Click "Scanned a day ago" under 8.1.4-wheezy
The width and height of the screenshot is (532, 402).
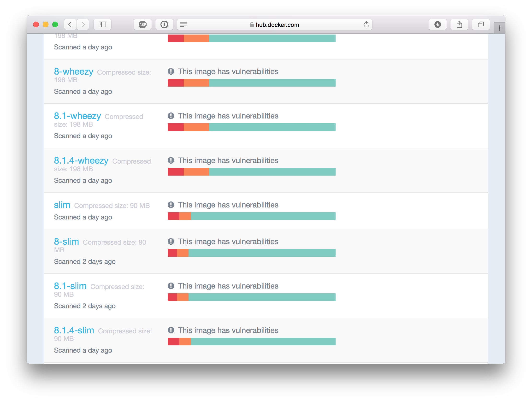pos(83,181)
